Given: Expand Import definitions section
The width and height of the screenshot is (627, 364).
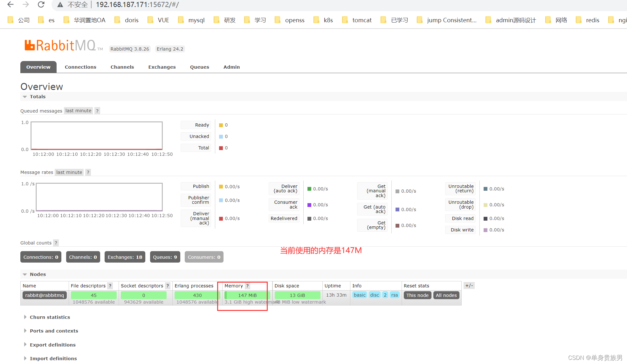Looking at the screenshot, I should 50,359.
